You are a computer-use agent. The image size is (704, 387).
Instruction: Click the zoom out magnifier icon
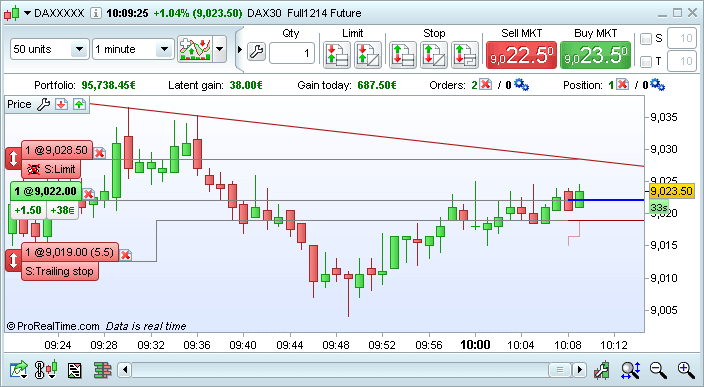tap(658, 370)
